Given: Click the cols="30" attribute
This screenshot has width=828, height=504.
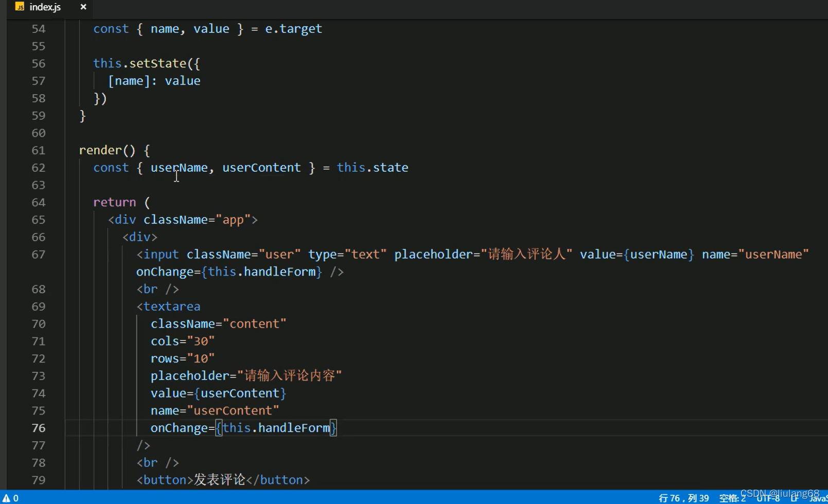Looking at the screenshot, I should [x=183, y=341].
